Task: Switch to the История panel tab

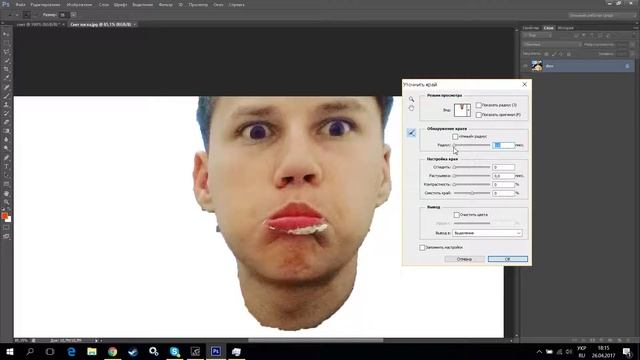Action: (x=566, y=28)
